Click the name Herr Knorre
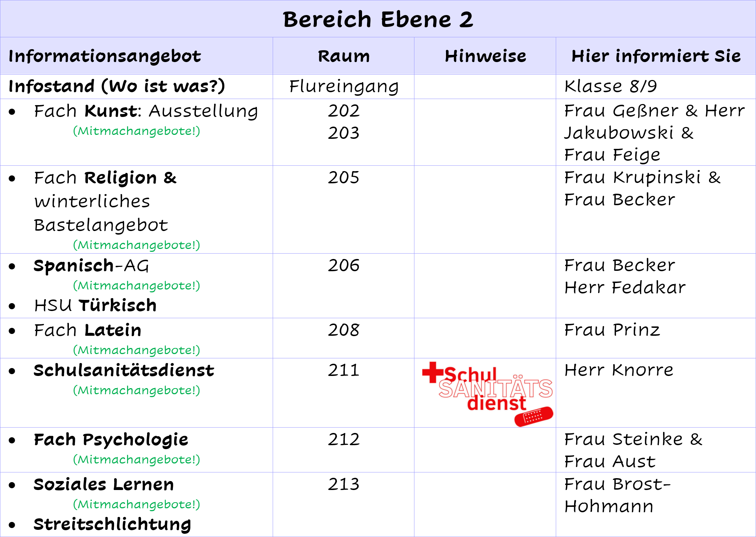This screenshot has width=756, height=537. click(619, 370)
